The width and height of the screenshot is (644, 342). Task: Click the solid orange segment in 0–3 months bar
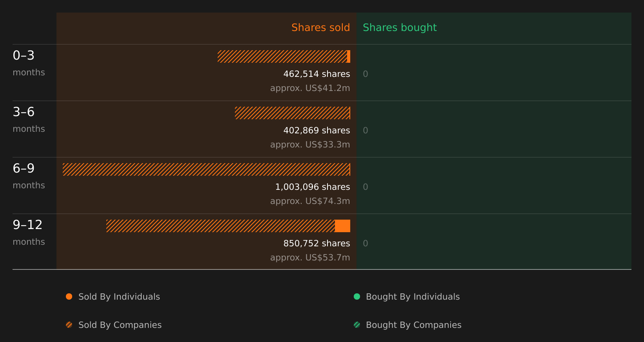pos(349,56)
